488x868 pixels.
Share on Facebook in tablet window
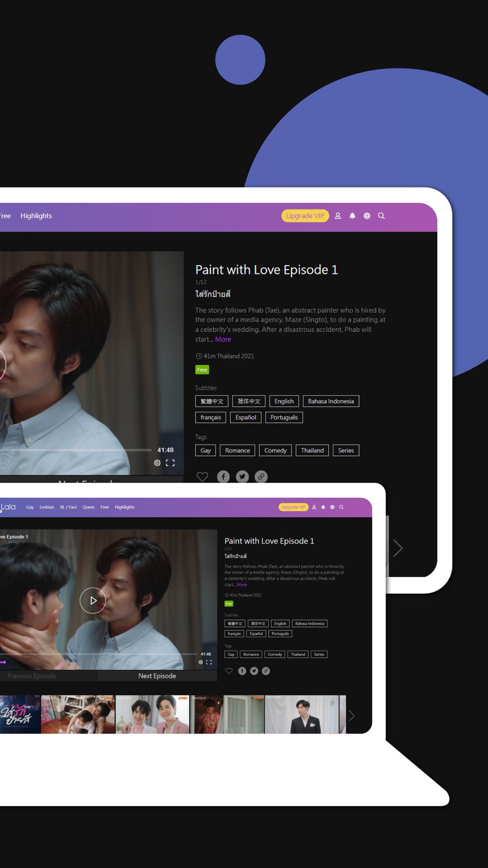pyautogui.click(x=223, y=476)
